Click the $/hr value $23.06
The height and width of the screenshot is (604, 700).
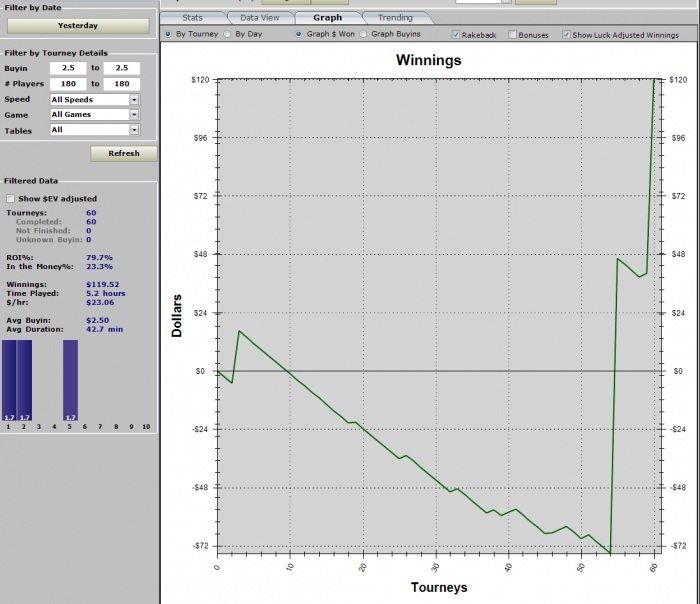coord(100,302)
